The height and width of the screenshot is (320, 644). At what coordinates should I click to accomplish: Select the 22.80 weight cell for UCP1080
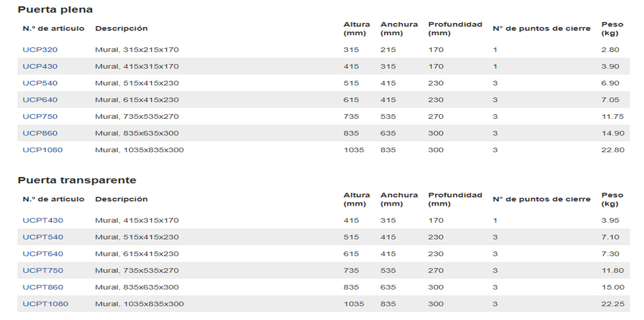[613, 150]
